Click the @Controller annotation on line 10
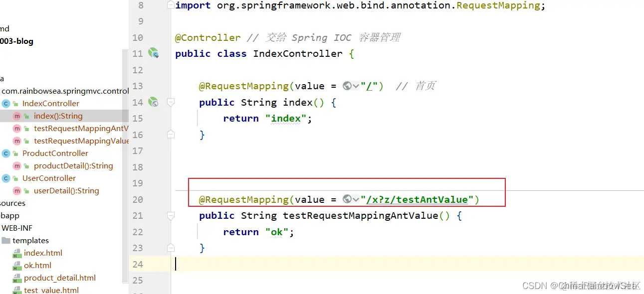Viewport: 644px width, 294px height. tap(208, 37)
